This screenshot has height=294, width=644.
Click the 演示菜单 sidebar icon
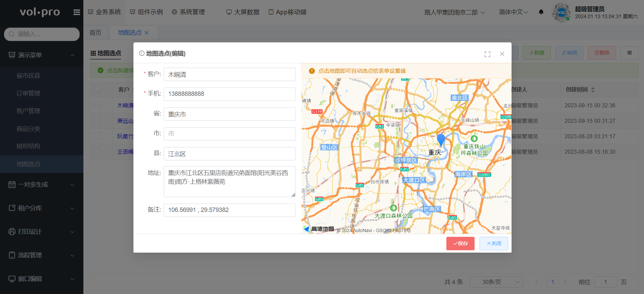click(12, 55)
